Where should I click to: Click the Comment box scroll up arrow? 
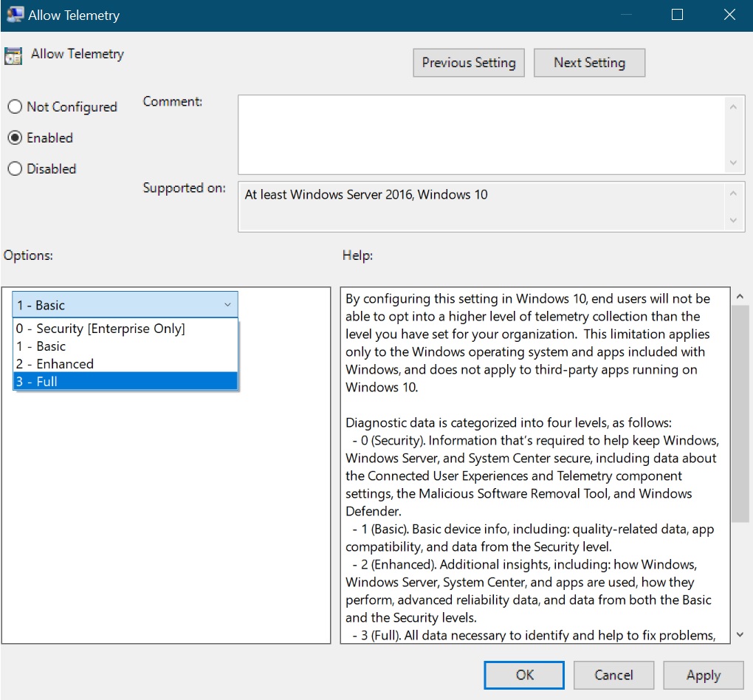(x=733, y=106)
